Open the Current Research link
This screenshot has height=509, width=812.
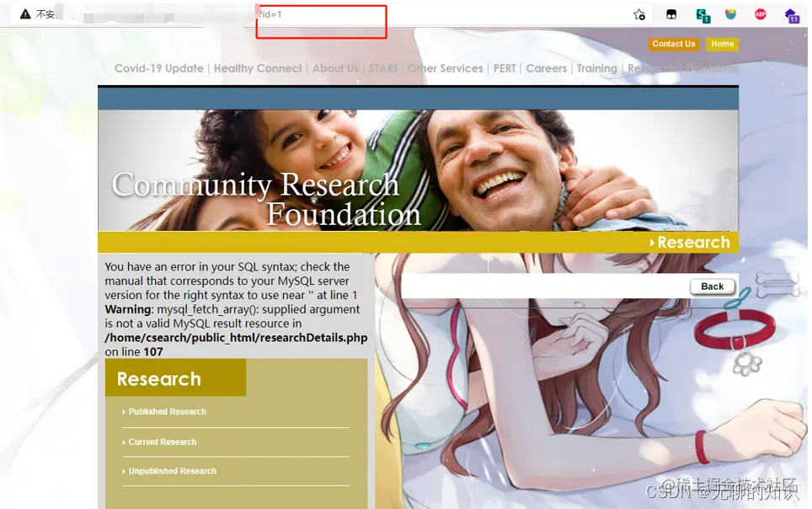[x=163, y=442]
